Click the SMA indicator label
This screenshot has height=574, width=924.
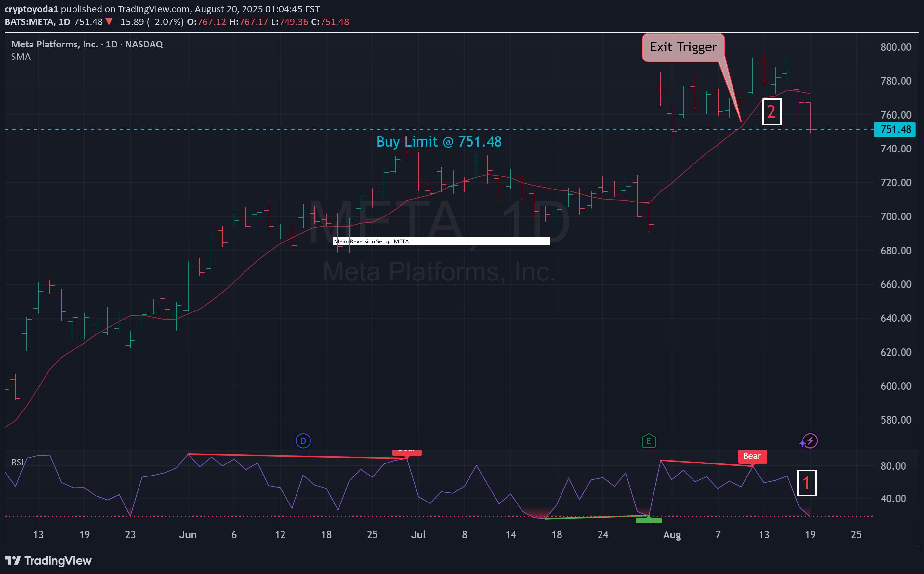[21, 57]
